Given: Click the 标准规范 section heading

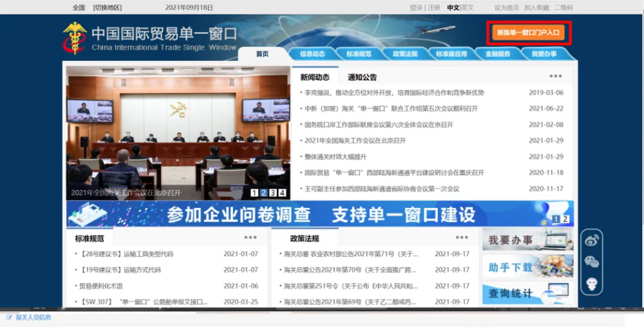Looking at the screenshot, I should coord(89,239).
